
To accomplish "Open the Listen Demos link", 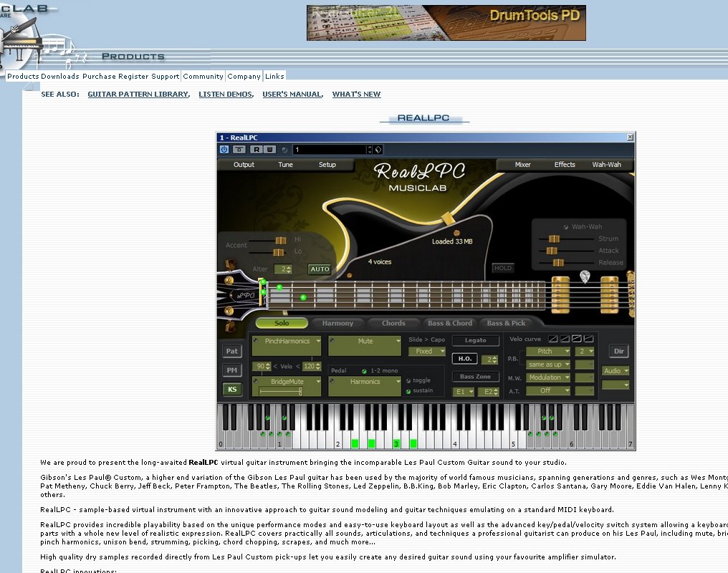I will [x=226, y=94].
